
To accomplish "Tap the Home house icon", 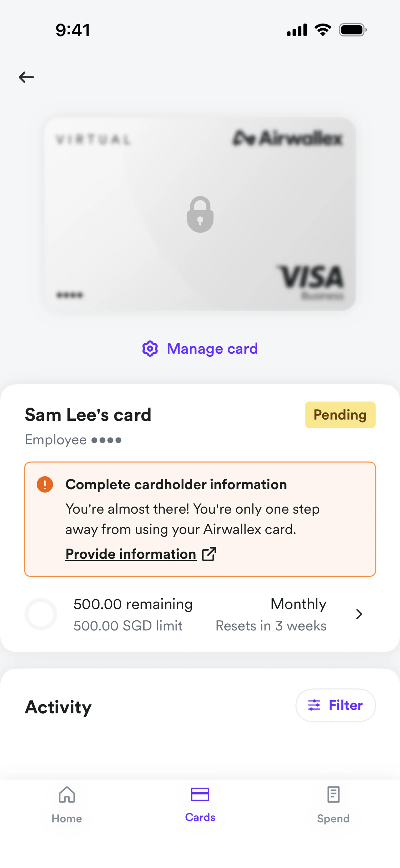I will [x=67, y=795].
